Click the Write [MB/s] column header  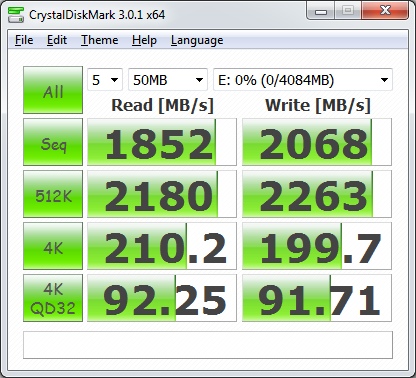pyautogui.click(x=318, y=106)
